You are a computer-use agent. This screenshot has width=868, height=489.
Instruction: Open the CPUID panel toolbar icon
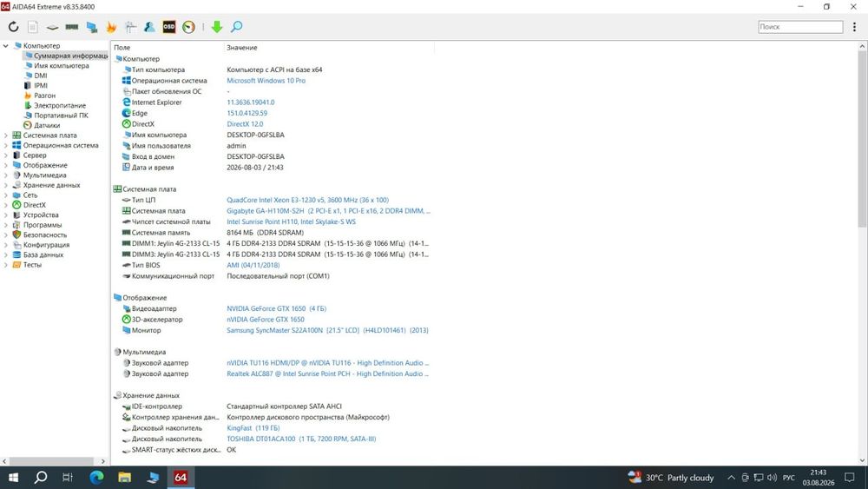pos(131,27)
